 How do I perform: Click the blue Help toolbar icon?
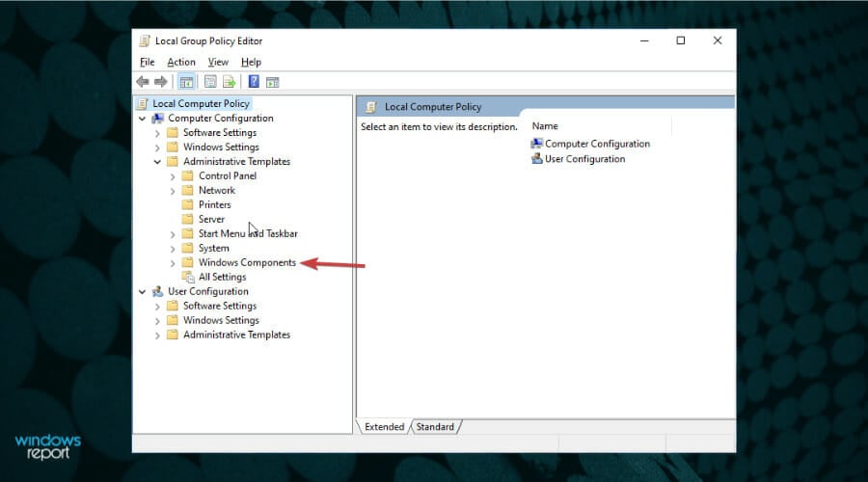(x=254, y=82)
